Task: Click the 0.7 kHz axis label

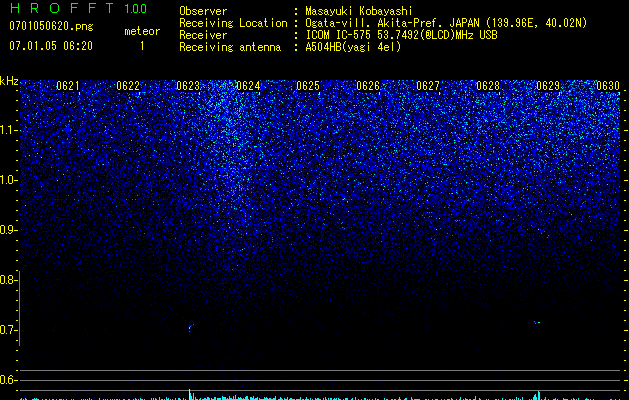Action: coord(8,330)
